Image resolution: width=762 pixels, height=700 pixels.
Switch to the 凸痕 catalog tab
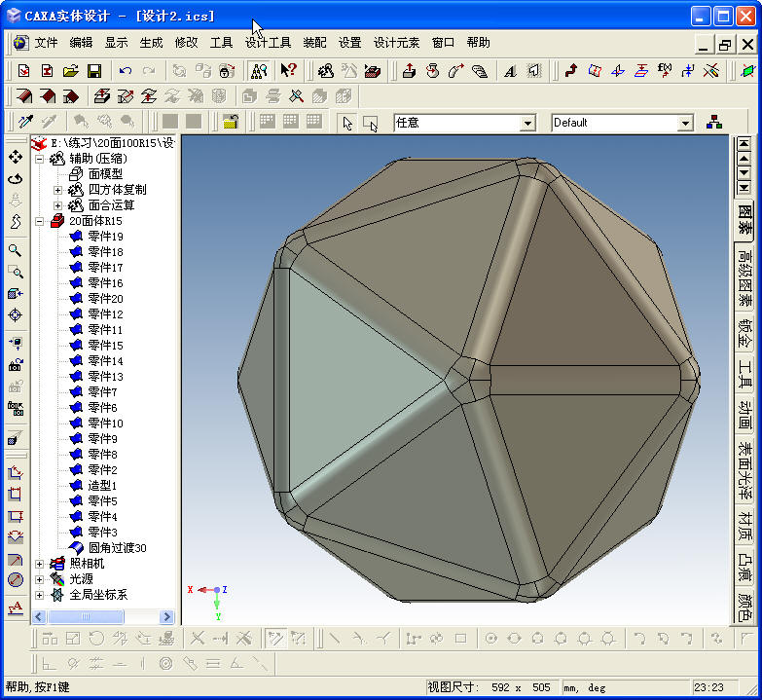click(744, 567)
